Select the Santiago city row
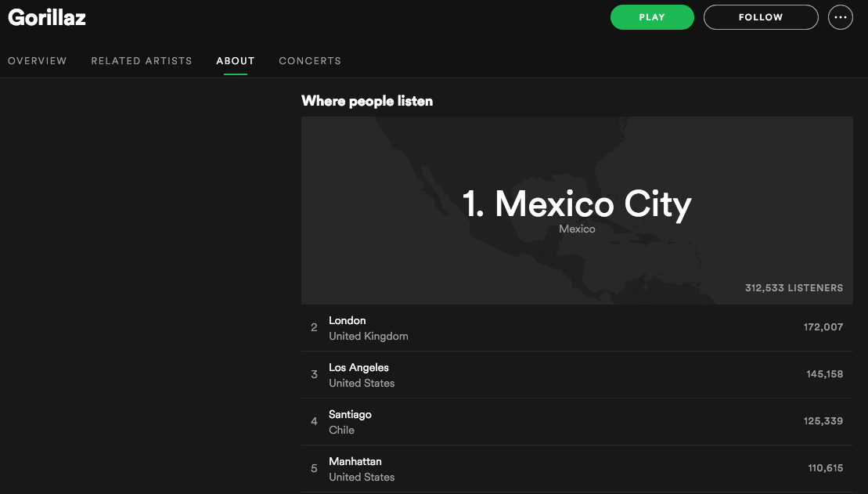 577,422
